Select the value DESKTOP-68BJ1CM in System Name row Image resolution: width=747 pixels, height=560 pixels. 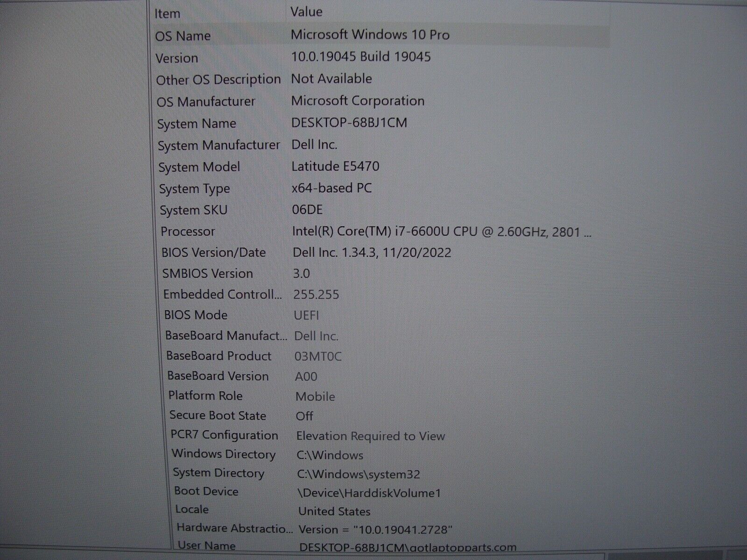pyautogui.click(x=349, y=123)
